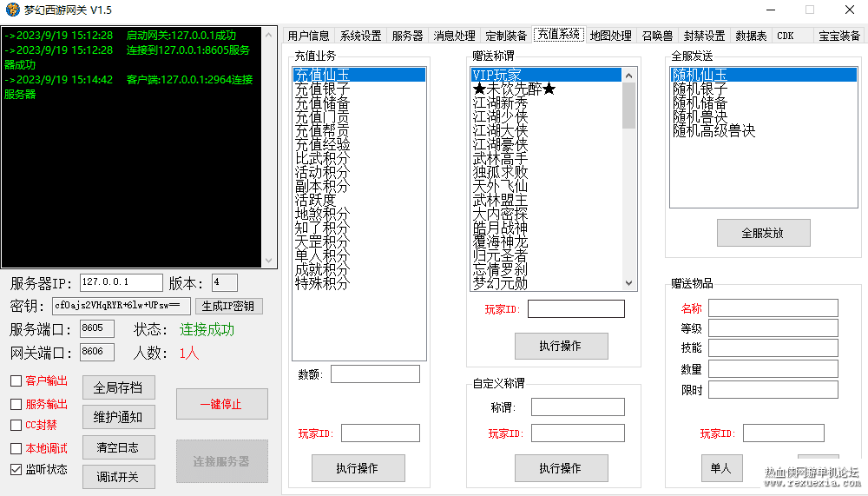Enable the CC封禁 checkbox
The height and width of the screenshot is (496, 868).
click(16, 425)
